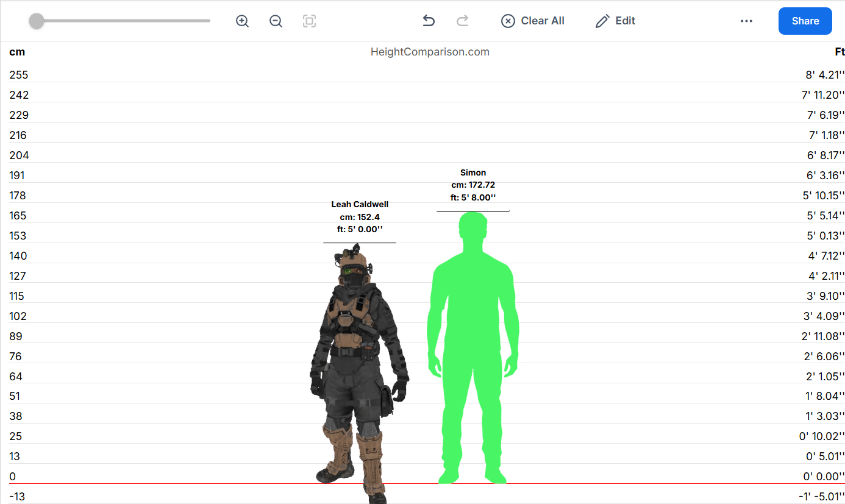Click the fit-to-screen reset zoom icon
845x504 pixels.
309,21
